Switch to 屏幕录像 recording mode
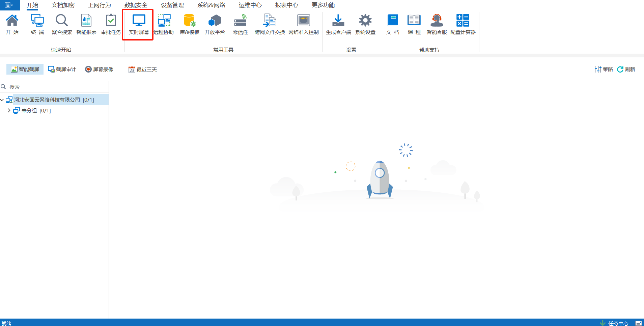The image size is (644, 326). [x=99, y=69]
